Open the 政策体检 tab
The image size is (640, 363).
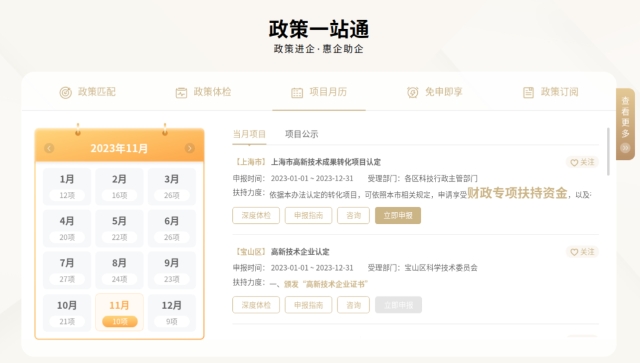coord(203,92)
